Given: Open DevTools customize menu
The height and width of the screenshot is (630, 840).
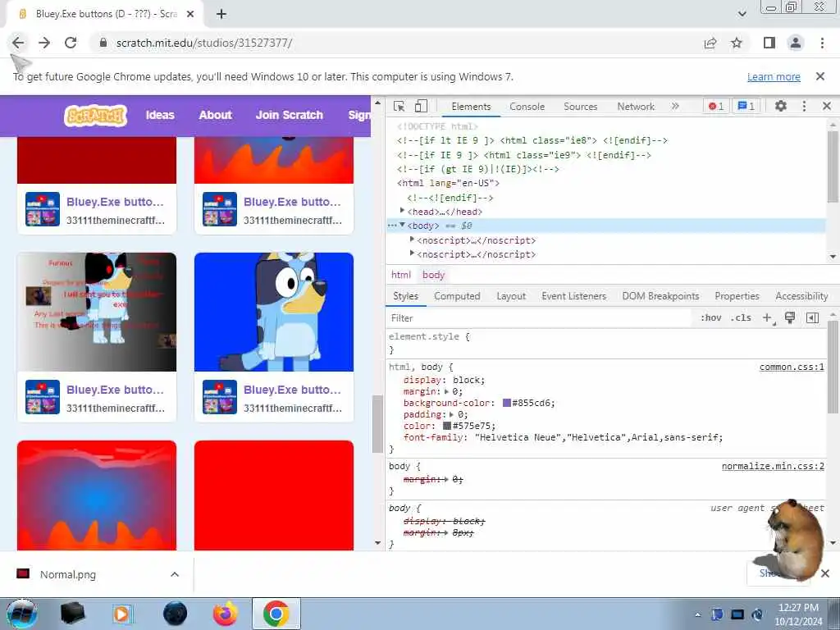Looking at the screenshot, I should [804, 106].
